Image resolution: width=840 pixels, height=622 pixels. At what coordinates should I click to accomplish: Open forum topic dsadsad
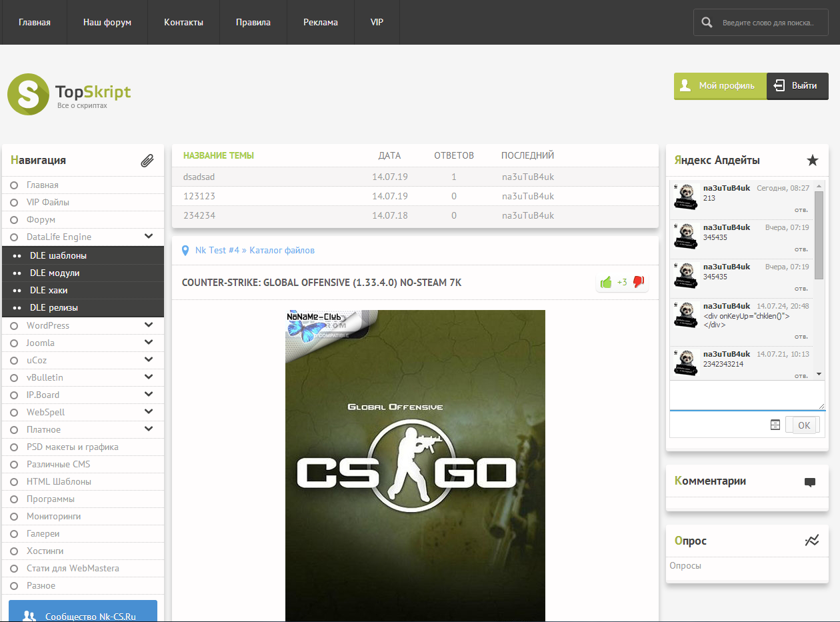tap(199, 177)
